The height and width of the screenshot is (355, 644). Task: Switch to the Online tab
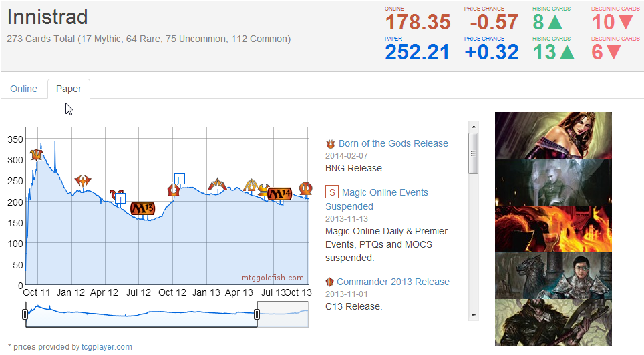(24, 89)
